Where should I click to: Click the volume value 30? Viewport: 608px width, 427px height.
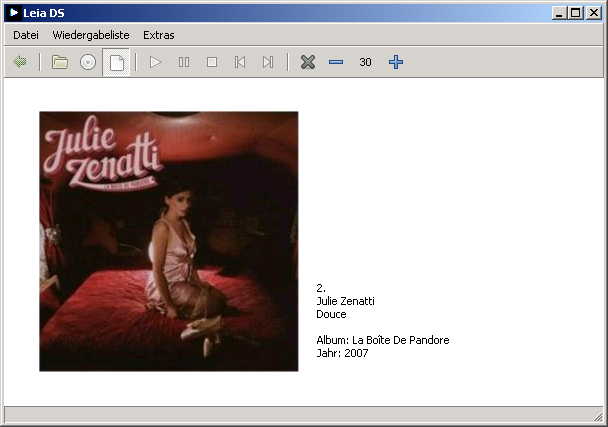(366, 62)
